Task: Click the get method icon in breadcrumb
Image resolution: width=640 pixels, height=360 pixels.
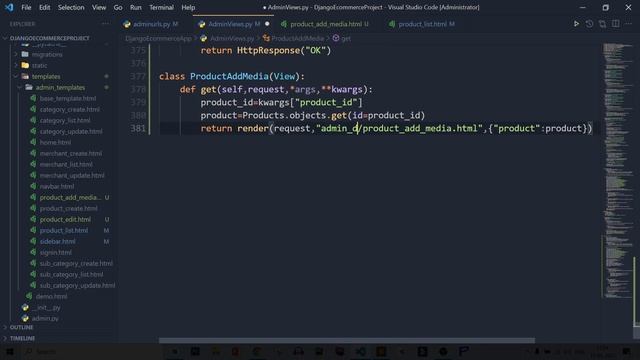Action: tap(336, 38)
